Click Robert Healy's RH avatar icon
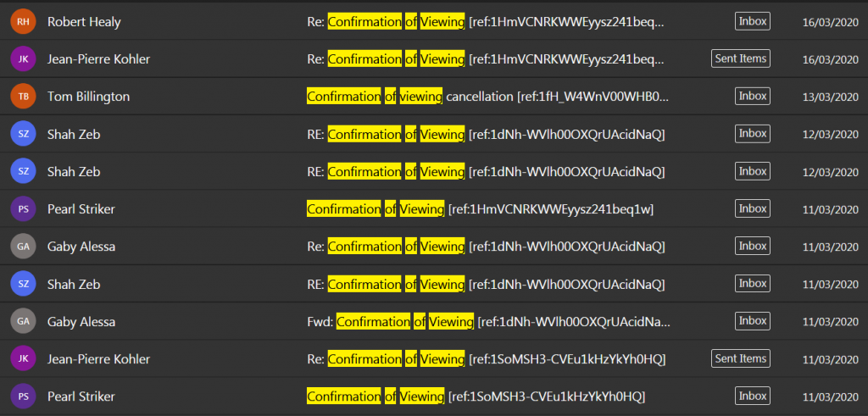This screenshot has width=868, height=416. 23,21
